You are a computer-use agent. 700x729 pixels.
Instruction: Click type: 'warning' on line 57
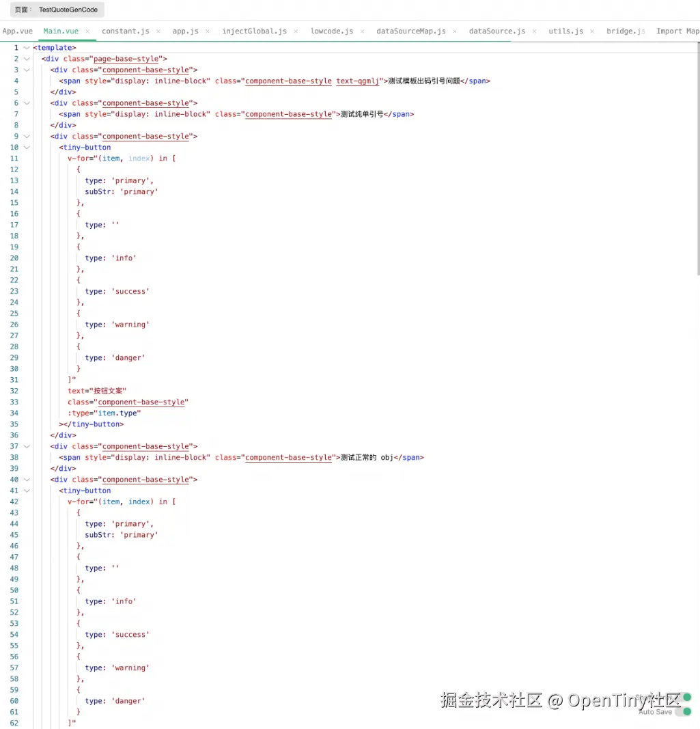click(117, 668)
